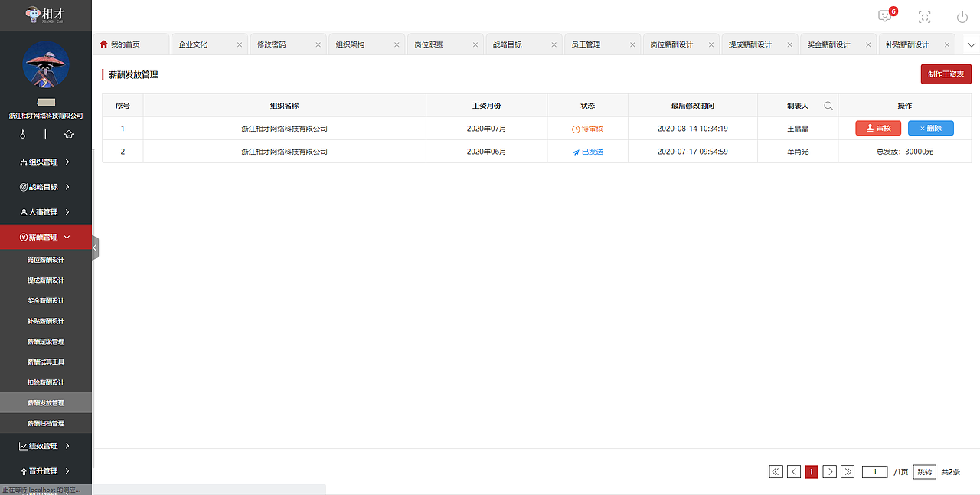Click 审核 on the 2020年07月 row
This screenshot has height=495, width=980.
tap(878, 128)
